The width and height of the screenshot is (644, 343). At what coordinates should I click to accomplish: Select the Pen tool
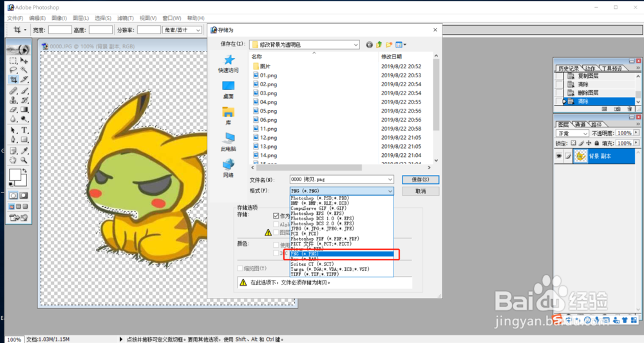tap(13, 140)
